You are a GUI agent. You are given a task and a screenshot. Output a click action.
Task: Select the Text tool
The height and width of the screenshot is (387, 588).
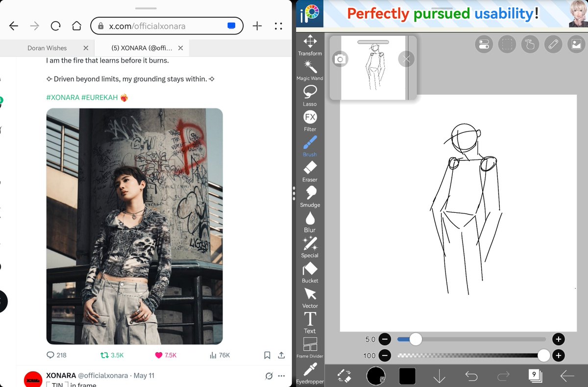click(310, 323)
